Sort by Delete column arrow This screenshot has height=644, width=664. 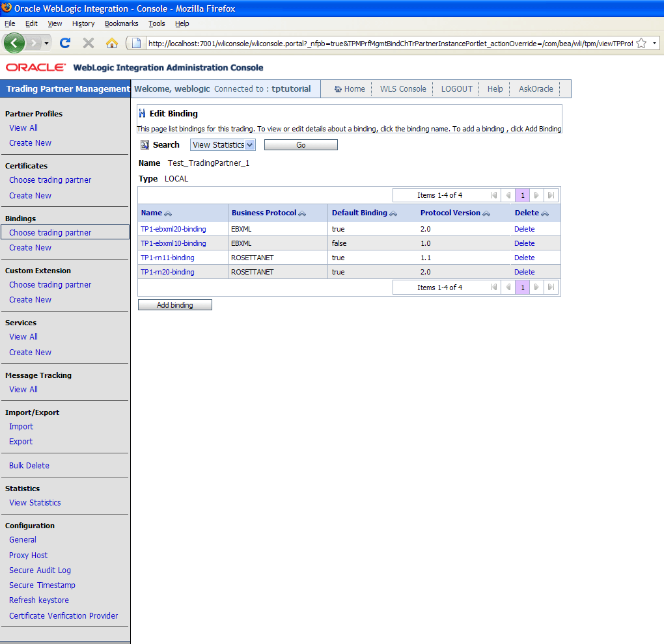[x=545, y=213]
